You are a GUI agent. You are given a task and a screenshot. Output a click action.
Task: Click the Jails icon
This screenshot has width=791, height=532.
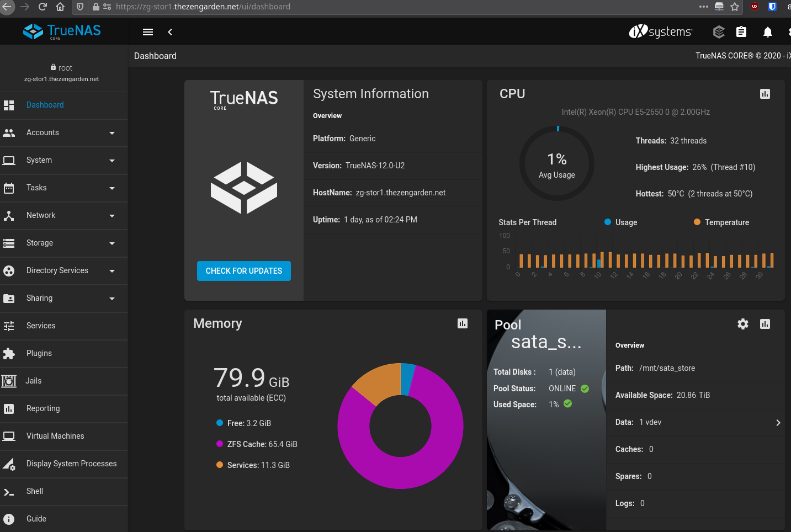[x=9, y=381]
